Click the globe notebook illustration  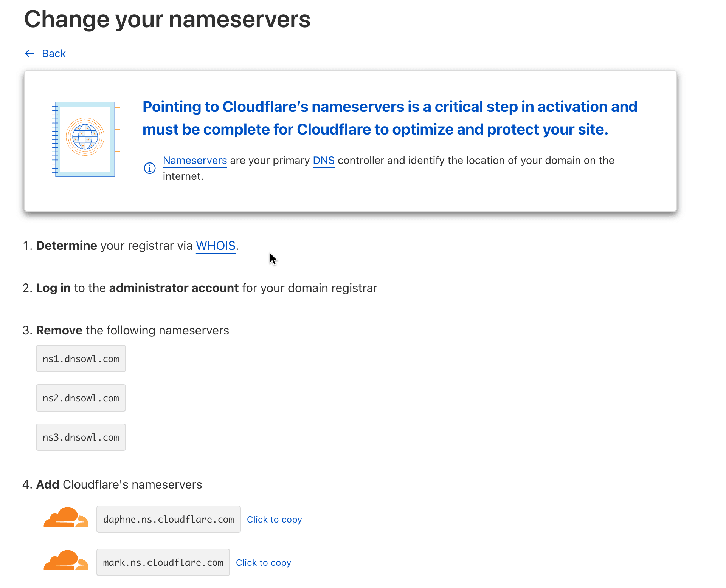[86, 139]
